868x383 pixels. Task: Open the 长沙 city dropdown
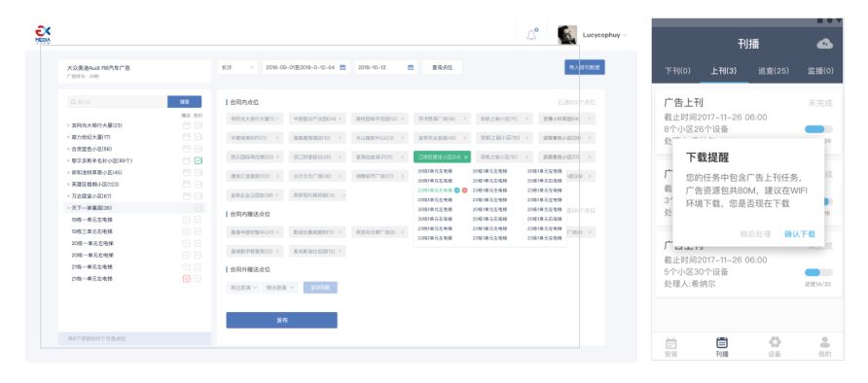click(x=236, y=67)
